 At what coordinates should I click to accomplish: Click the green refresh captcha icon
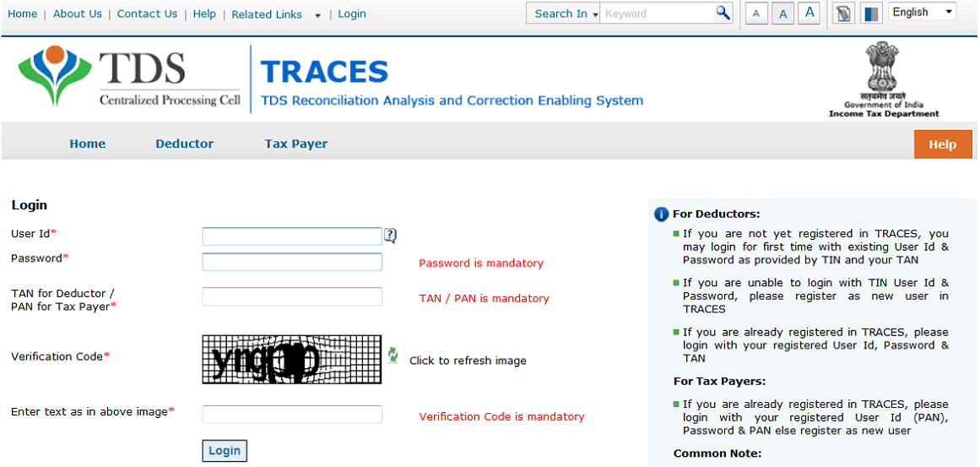coord(393,355)
